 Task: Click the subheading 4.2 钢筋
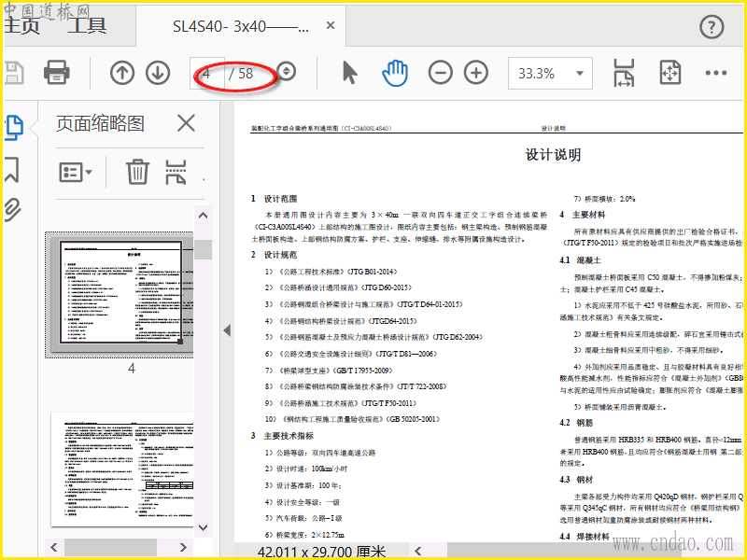point(576,423)
